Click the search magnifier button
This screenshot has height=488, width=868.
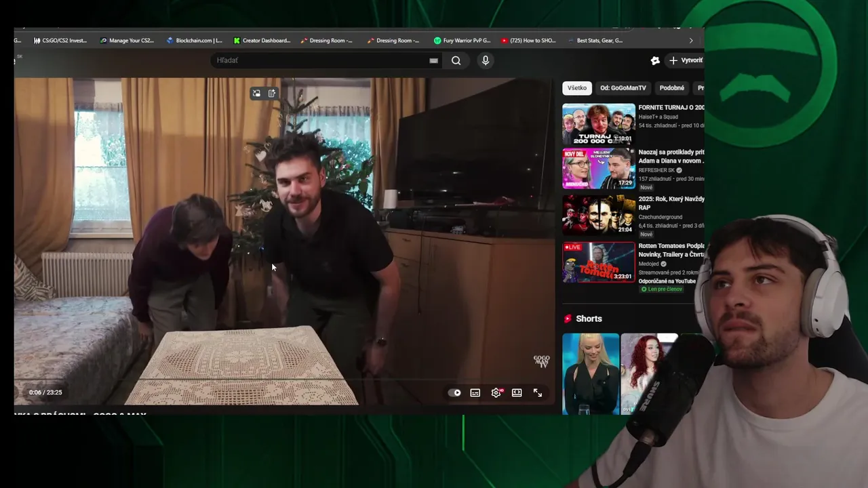point(456,60)
